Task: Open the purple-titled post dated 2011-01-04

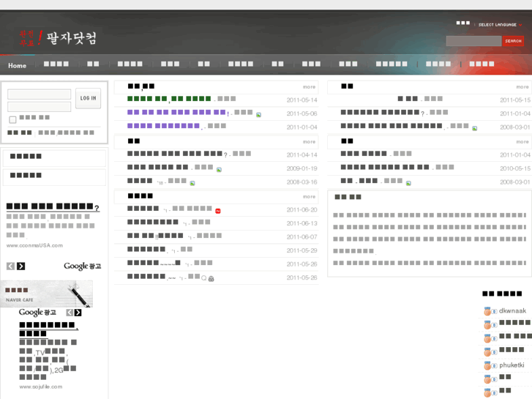Action: pos(163,126)
